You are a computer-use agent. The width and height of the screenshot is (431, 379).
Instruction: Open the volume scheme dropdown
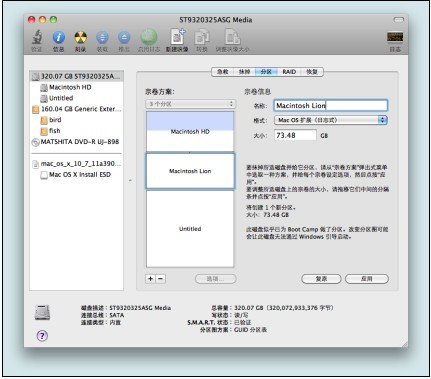point(190,104)
